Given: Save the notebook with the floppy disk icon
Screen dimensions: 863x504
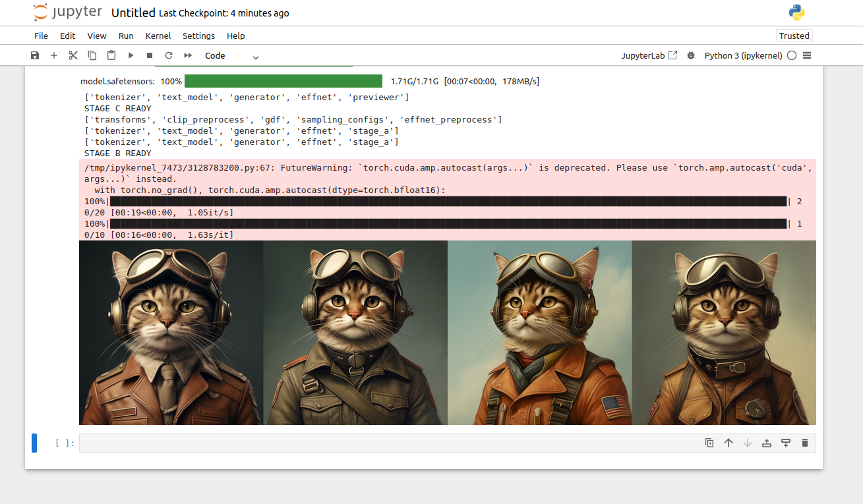Looking at the screenshot, I should (35, 56).
